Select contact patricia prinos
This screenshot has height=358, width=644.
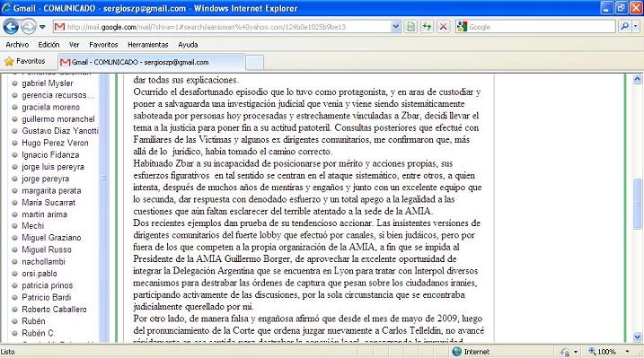pos(48,285)
